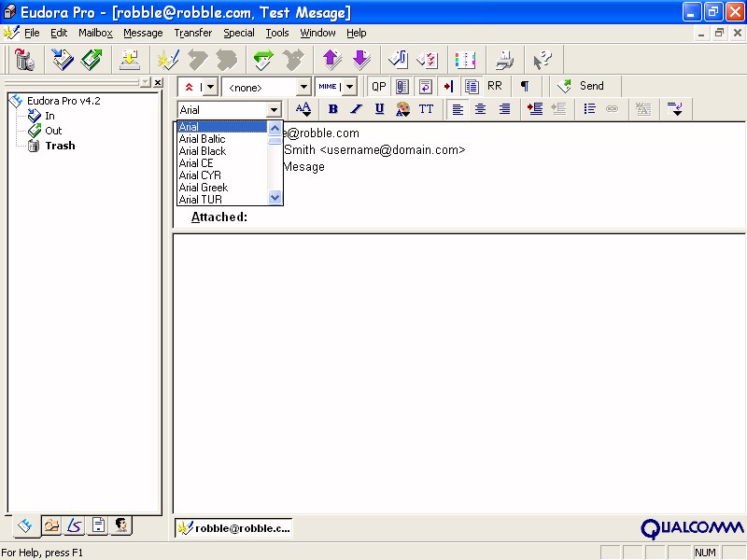
Task: Open the File menu
Action: point(32,33)
